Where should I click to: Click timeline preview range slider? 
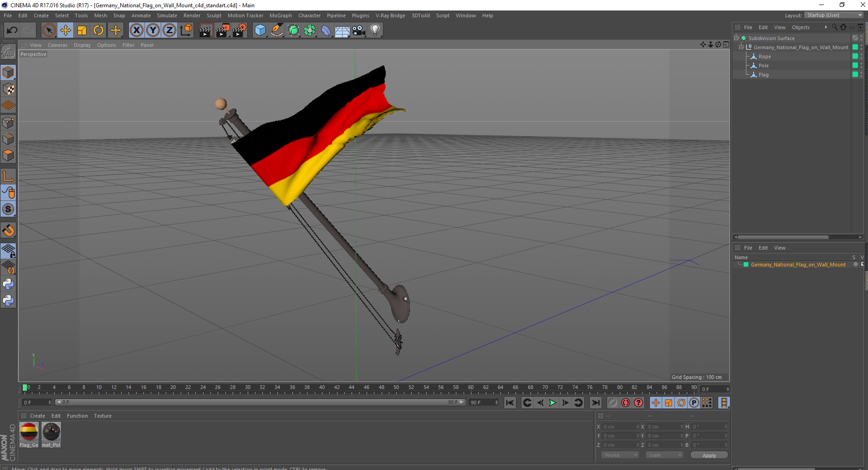click(260, 402)
